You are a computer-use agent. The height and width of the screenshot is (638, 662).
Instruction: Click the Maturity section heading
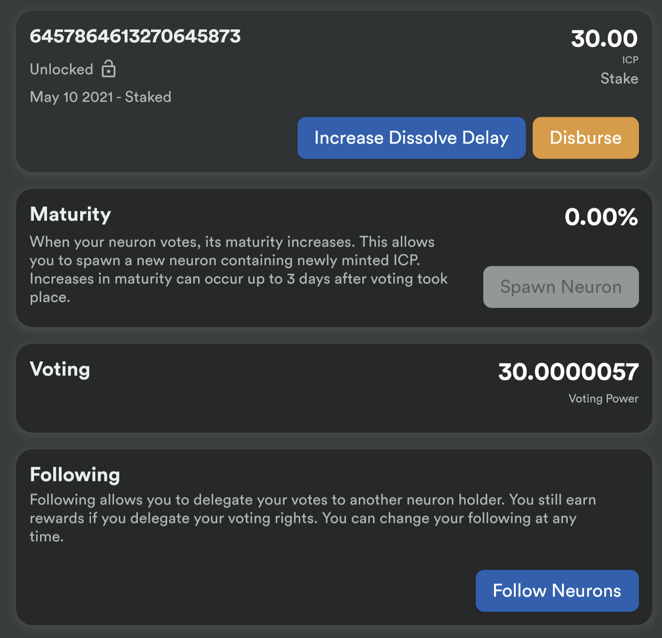(x=70, y=214)
